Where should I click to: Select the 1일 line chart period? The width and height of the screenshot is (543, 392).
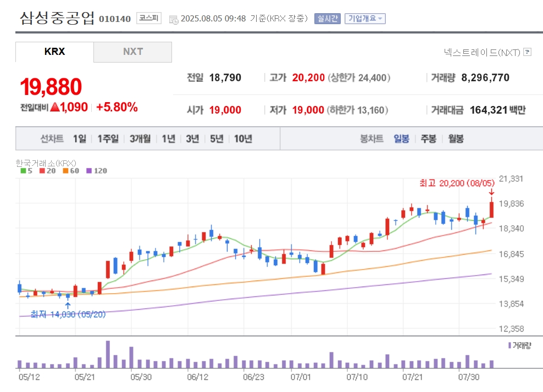coord(80,139)
